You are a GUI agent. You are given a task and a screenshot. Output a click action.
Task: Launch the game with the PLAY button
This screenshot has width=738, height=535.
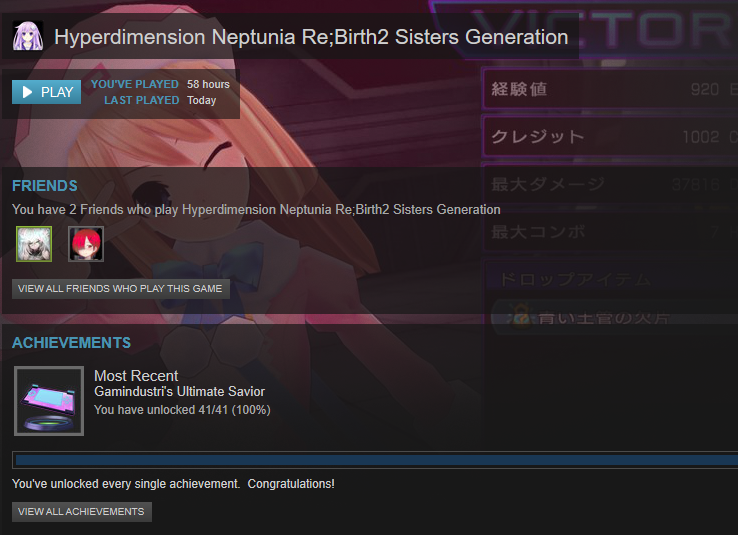pyautogui.click(x=46, y=92)
